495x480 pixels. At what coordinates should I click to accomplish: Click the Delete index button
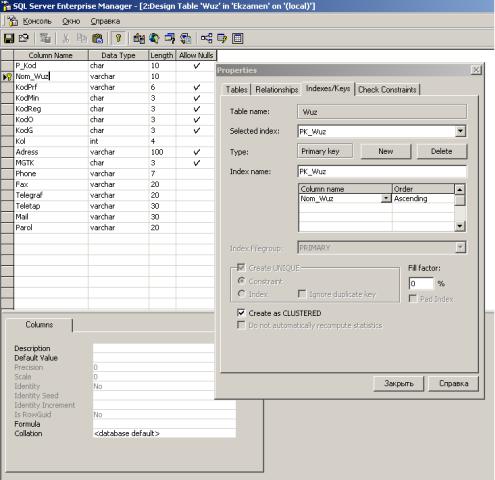pos(442,151)
